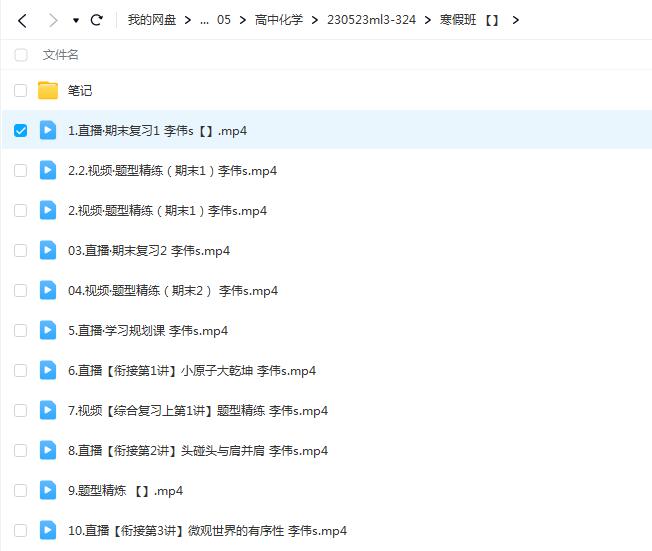Screen dimensions: 652x551
Task: Click the refresh icon
Action: 97,20
